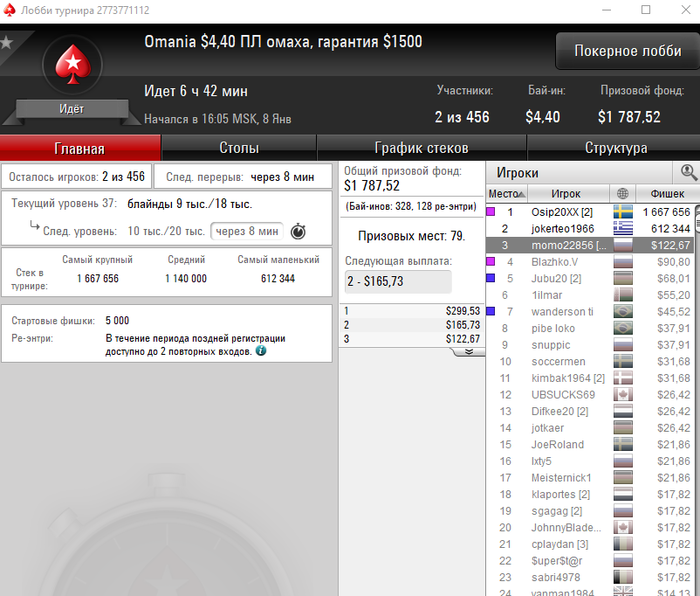
Task: Open the Структура tab
Action: pos(616,148)
